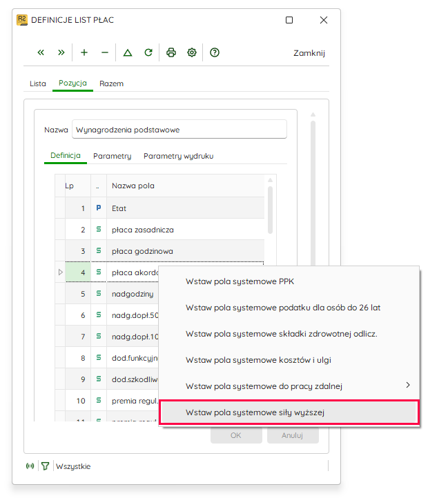Click scroll-up arrow of the outer panel
This screenshot has width=448, height=498.
pyautogui.click(x=313, y=114)
